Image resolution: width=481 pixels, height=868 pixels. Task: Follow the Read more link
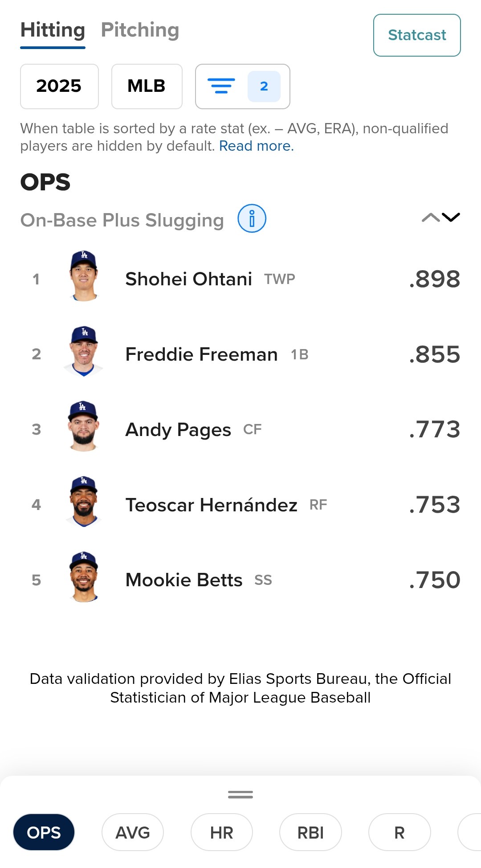[256, 146]
